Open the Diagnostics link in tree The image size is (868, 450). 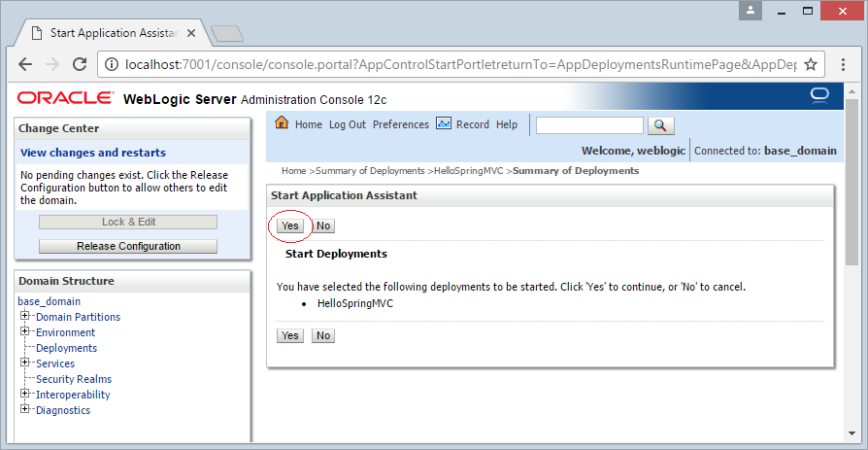point(63,410)
